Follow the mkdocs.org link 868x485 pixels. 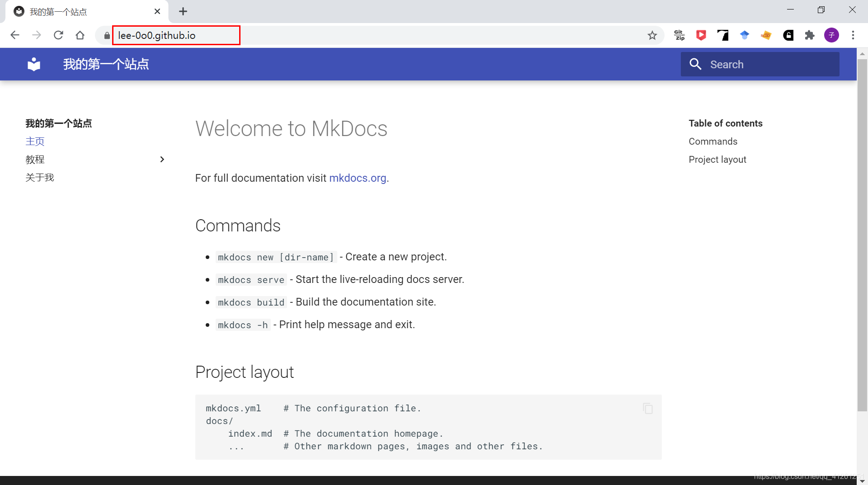358,178
